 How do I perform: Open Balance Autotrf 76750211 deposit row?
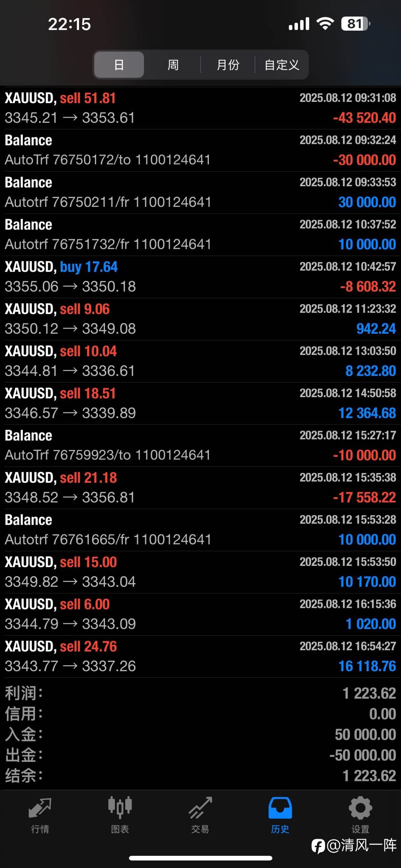[x=200, y=192]
